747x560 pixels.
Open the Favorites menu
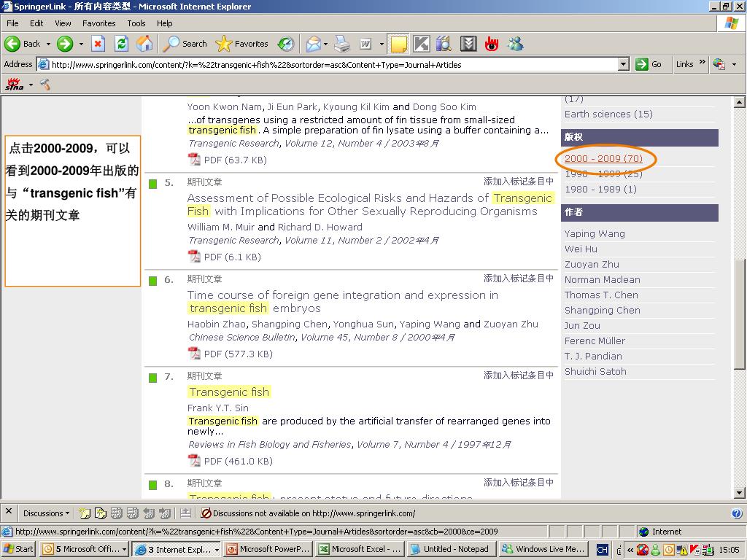(98, 23)
